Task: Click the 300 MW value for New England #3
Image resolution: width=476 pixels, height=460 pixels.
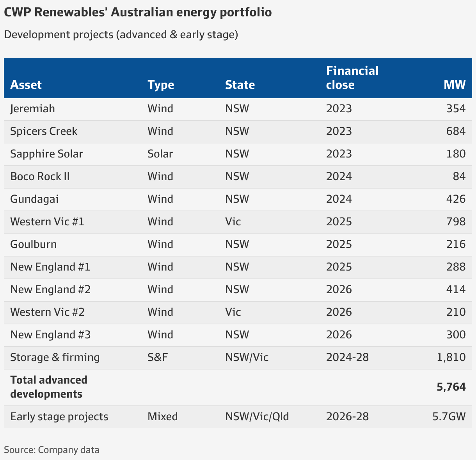Action: pyautogui.click(x=456, y=334)
